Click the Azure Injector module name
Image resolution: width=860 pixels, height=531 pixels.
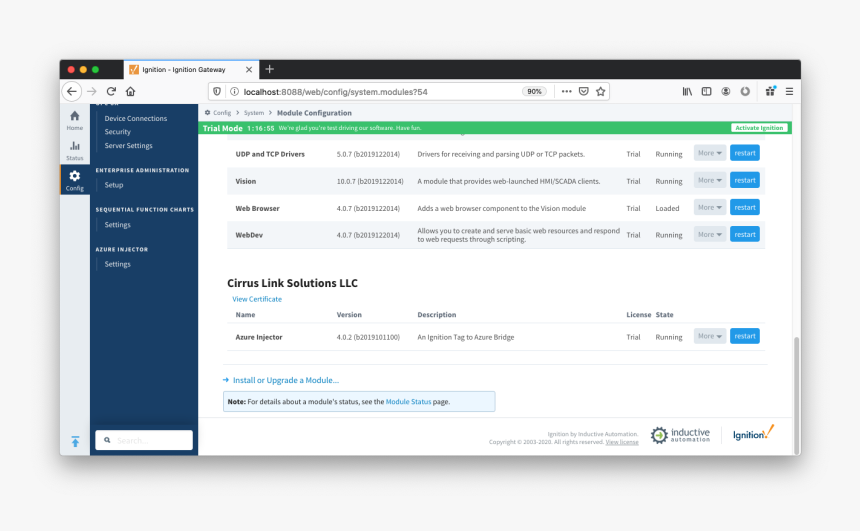pos(259,337)
